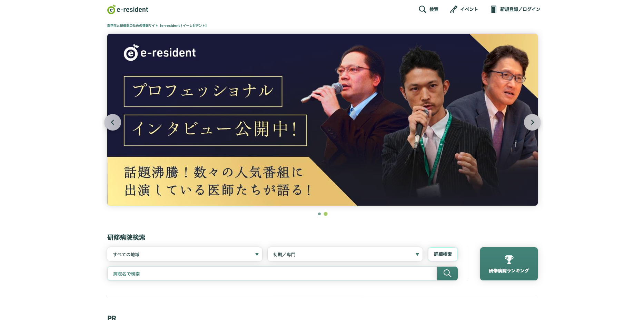Image resolution: width=644 pixels, height=320 pixels.
Task: Open the すべての地域 region dropdown
Action: point(185,254)
